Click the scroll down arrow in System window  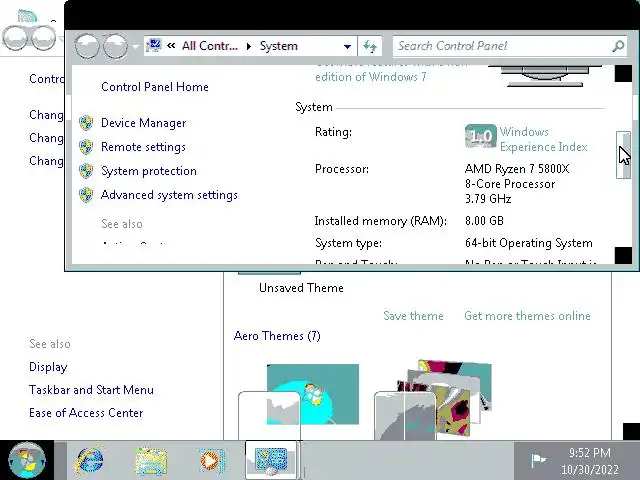point(623,256)
